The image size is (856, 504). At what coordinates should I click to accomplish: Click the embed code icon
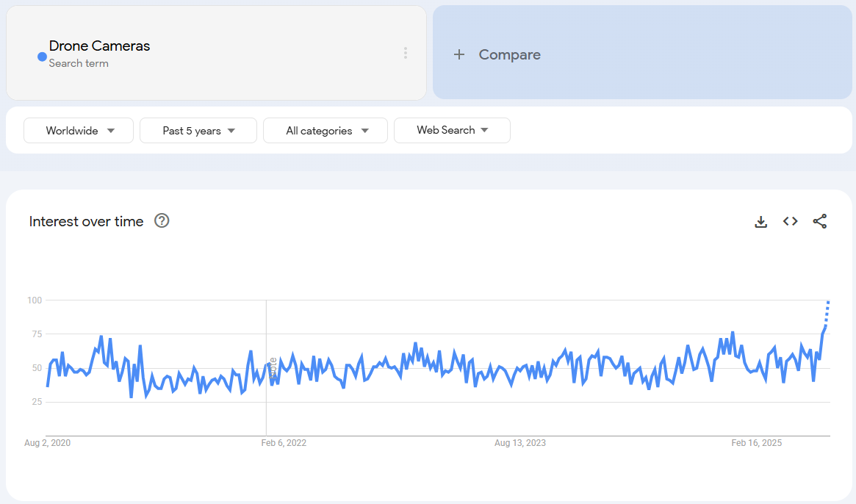pyautogui.click(x=790, y=221)
